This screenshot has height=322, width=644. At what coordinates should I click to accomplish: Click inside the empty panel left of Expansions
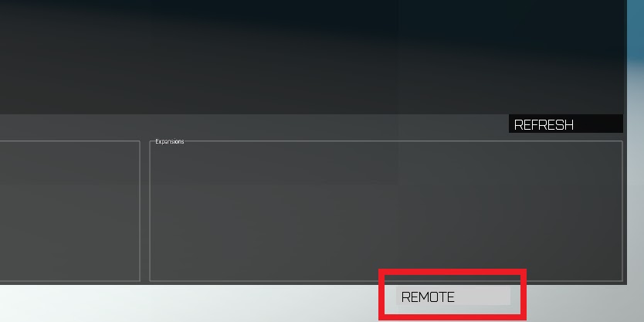(x=69, y=211)
